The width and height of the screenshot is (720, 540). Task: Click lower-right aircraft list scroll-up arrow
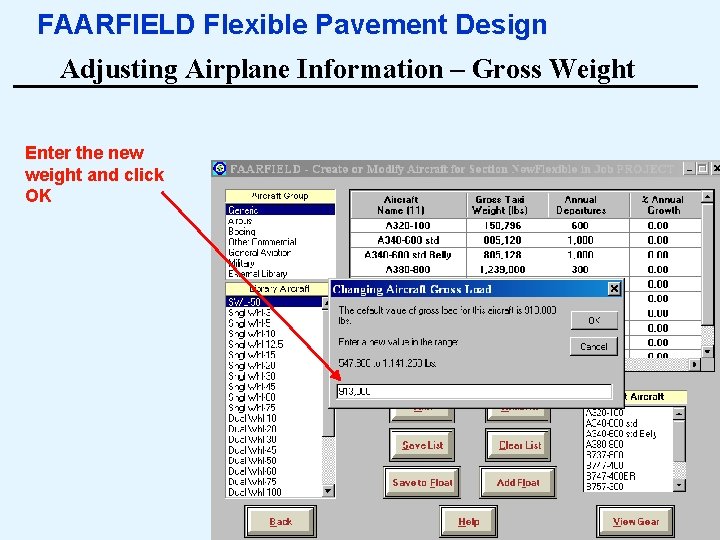click(x=679, y=414)
